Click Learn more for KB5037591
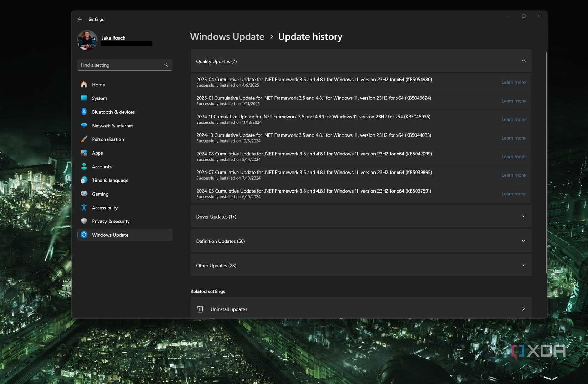 (514, 194)
